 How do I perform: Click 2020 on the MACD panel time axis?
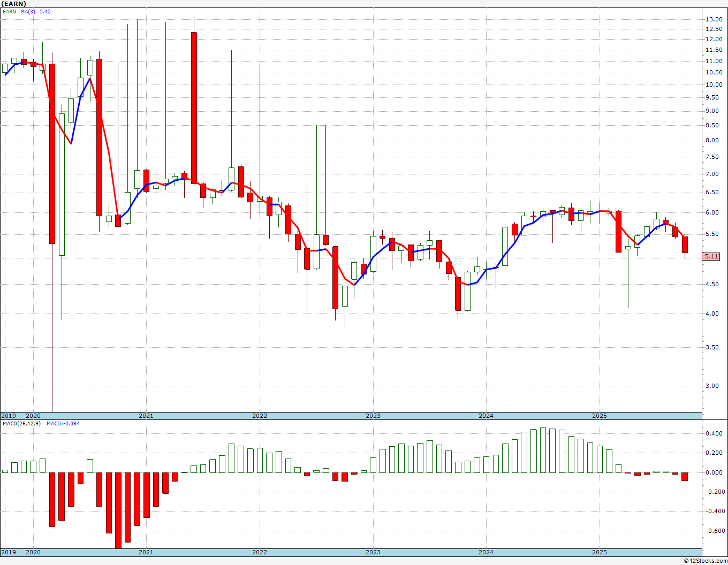tap(33, 552)
